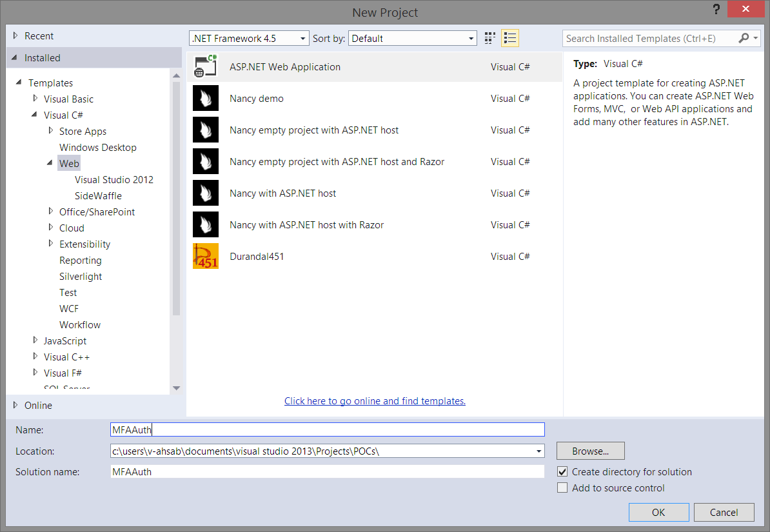This screenshot has width=770, height=532.
Task: Click the Browse... button
Action: tap(590, 451)
